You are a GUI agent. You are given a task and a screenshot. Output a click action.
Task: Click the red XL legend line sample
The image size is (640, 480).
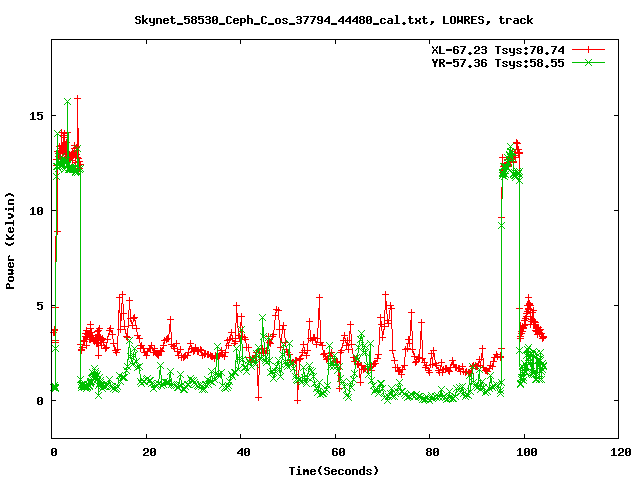pos(588,50)
